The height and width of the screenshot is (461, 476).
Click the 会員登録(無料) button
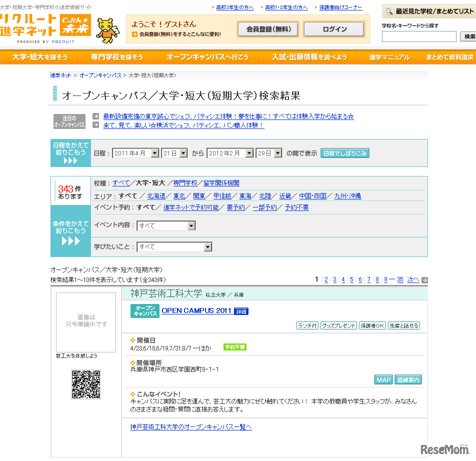[268, 29]
